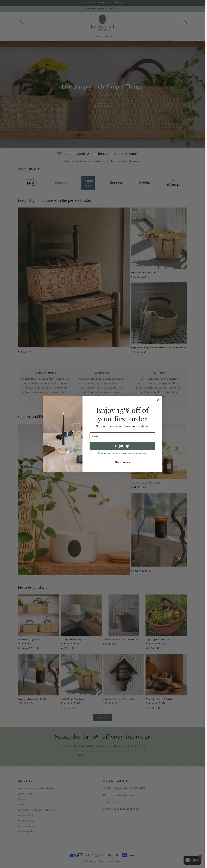Click the Inside + Out logo
Image resolution: width=207 pixels, height=868 pixels.
[x=88, y=183]
